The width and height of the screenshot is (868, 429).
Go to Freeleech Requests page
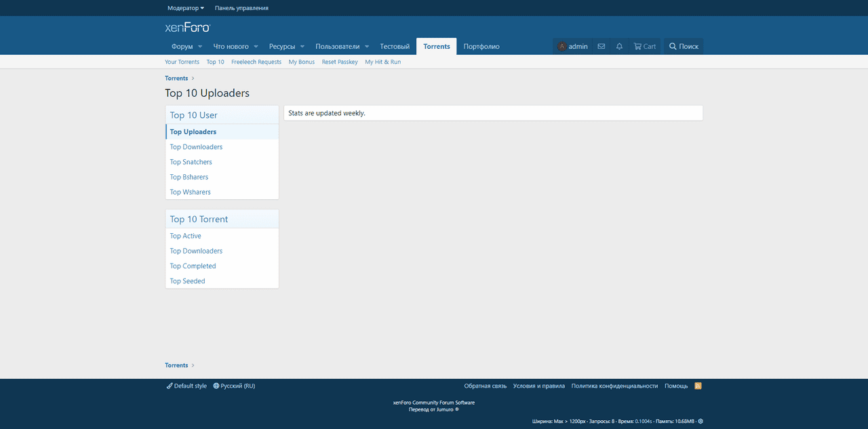[256, 62]
